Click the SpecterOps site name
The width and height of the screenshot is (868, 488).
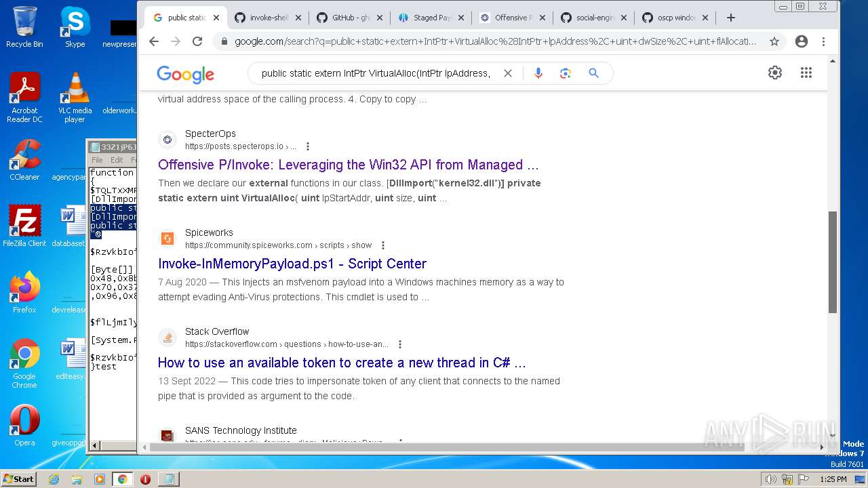[210, 134]
